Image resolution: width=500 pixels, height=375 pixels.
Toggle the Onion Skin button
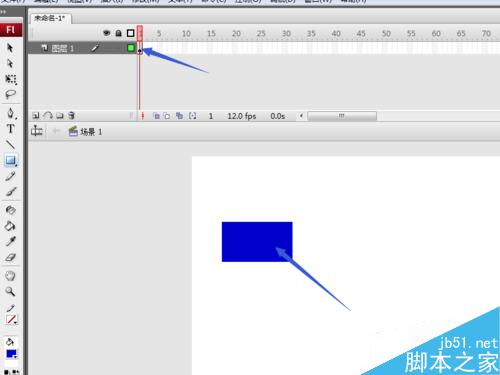[156, 116]
